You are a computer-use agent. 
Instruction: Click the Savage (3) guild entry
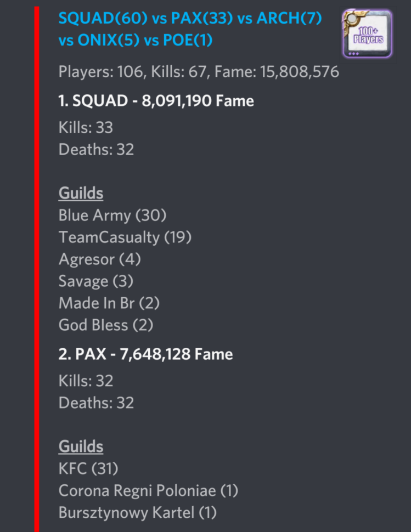96,281
